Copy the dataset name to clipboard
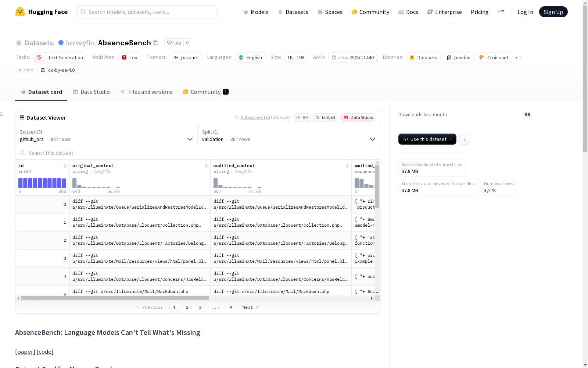 156,43
